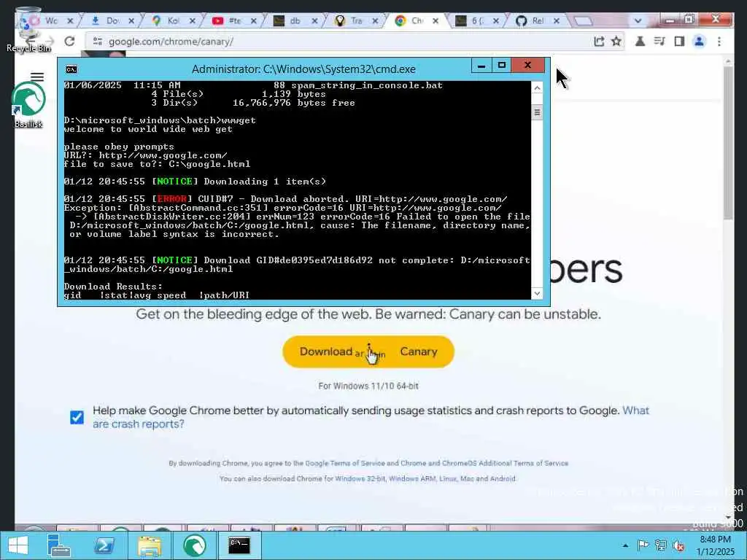Open the tab search dropdown arrow

pyautogui.click(x=638, y=20)
